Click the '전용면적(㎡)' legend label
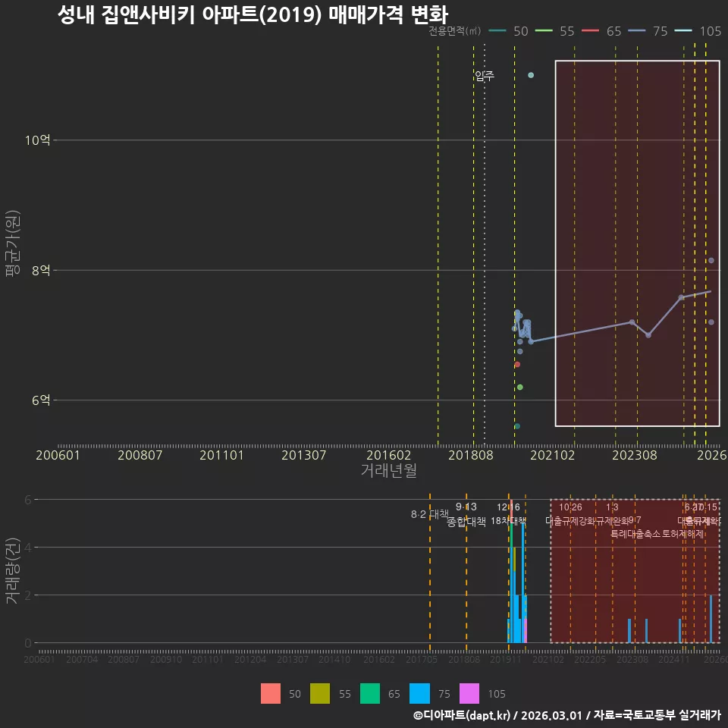The width and height of the screenshot is (728, 728). (x=454, y=31)
